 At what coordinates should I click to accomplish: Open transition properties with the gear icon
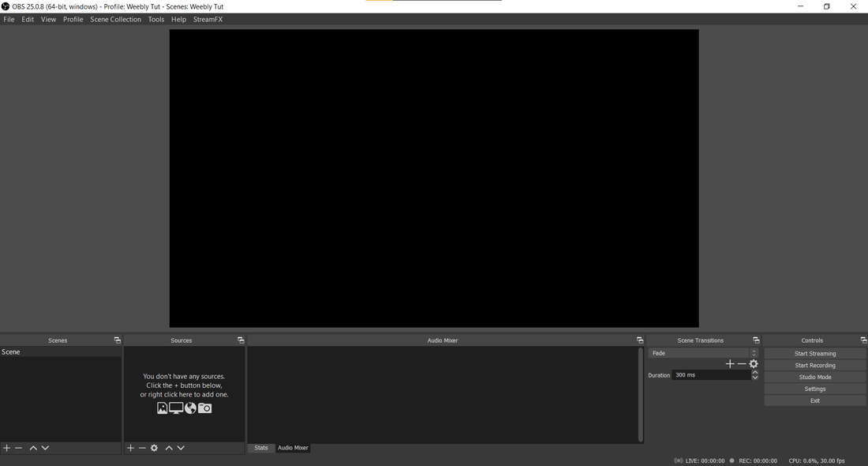point(754,363)
